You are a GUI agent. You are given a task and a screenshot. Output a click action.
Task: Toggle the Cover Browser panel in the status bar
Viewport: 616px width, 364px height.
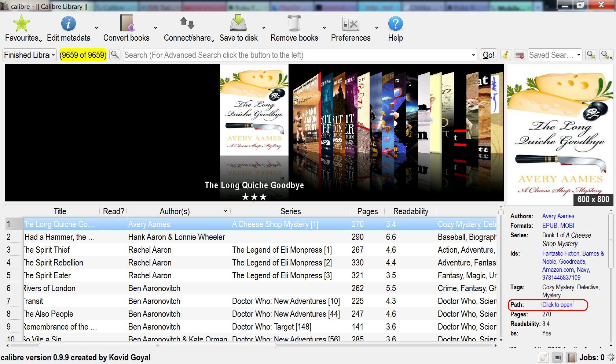[557, 357]
